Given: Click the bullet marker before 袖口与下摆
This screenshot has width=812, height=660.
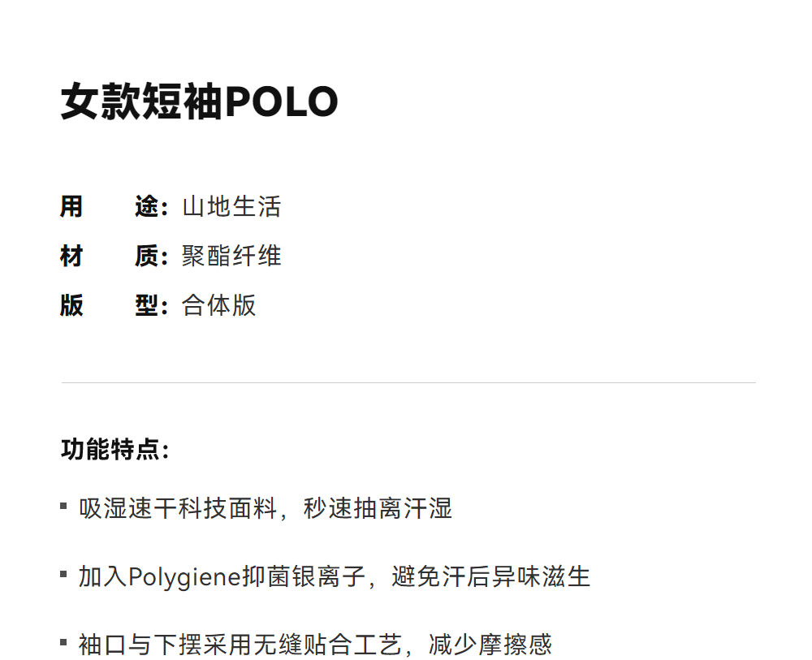Looking at the screenshot, I should pos(64,643).
